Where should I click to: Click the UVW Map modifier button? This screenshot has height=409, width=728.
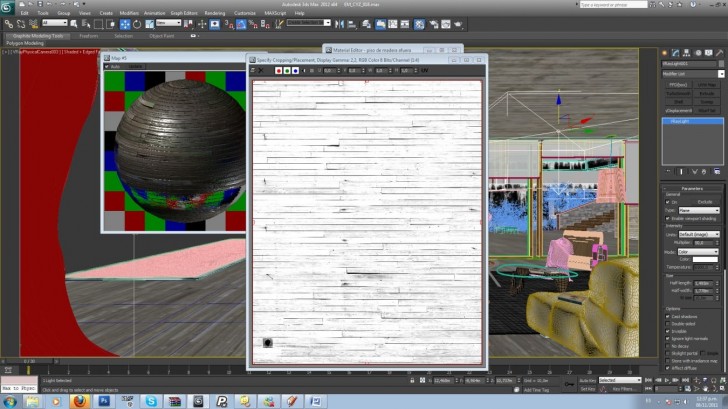click(x=706, y=85)
